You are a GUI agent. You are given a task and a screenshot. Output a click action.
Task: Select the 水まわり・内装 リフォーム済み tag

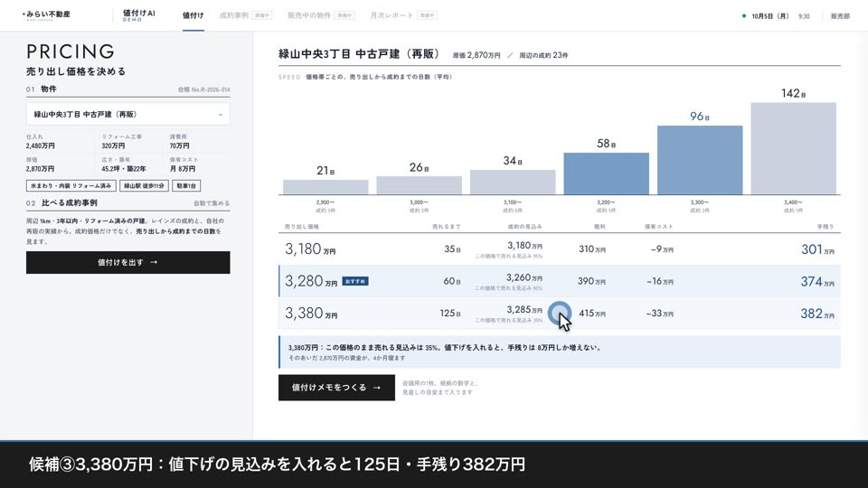point(71,186)
